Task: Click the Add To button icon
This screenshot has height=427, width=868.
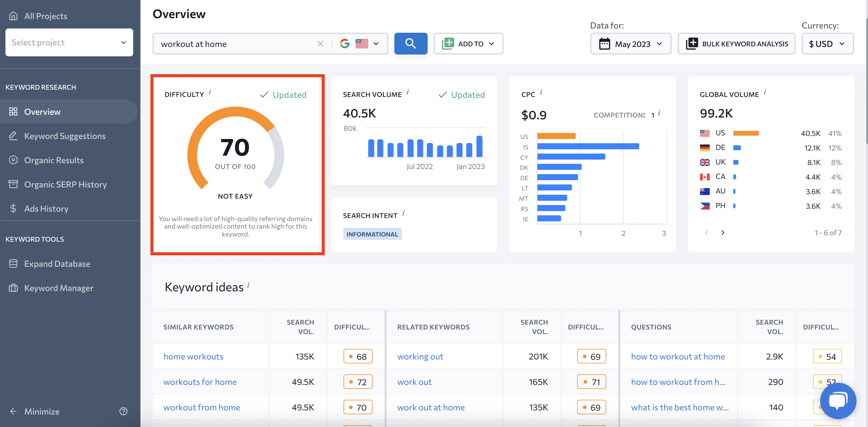Action: click(449, 43)
